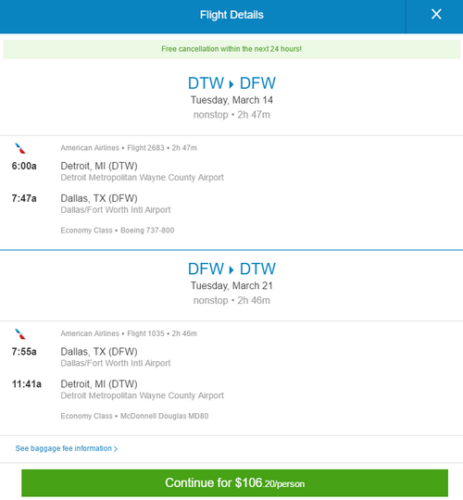Screen dimensions: 463x500
Task: Click the 6:00a departure time
Action: tap(24, 166)
